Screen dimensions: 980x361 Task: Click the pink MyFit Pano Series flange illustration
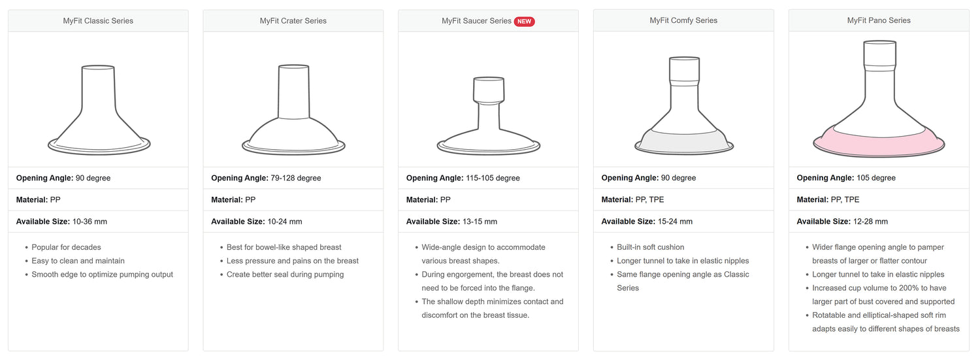(879, 99)
